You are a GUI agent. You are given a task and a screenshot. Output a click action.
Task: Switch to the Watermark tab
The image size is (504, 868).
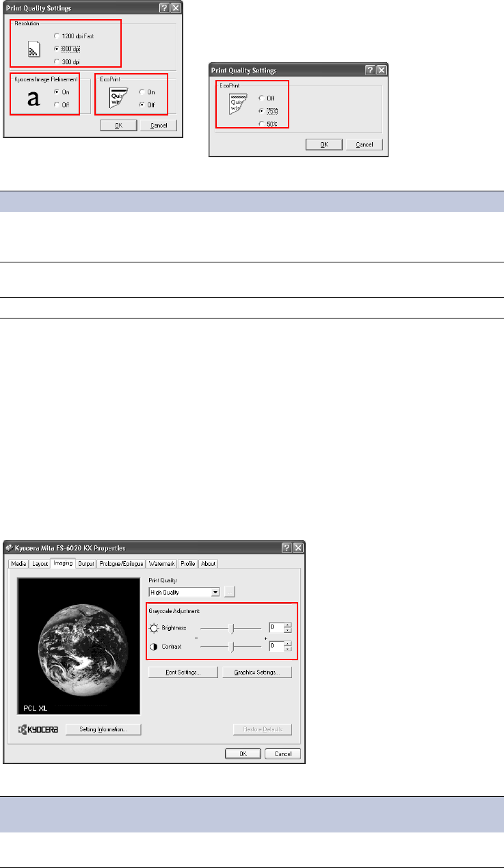tap(162, 564)
